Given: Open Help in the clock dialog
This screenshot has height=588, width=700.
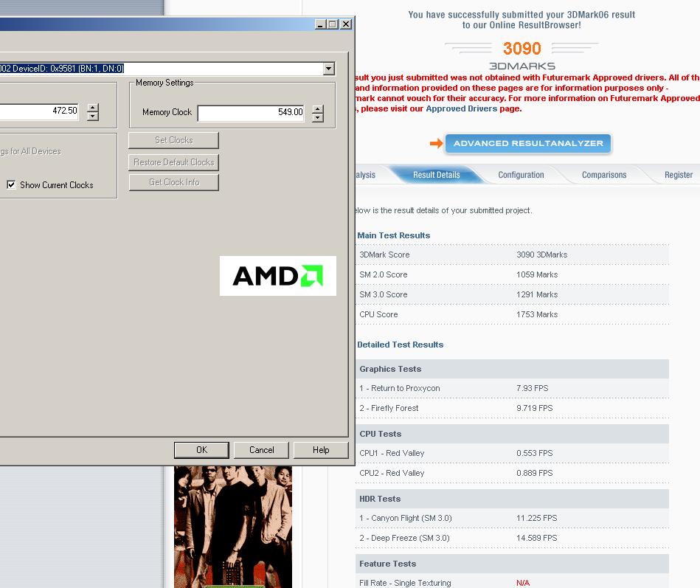Looking at the screenshot, I should (x=321, y=450).
